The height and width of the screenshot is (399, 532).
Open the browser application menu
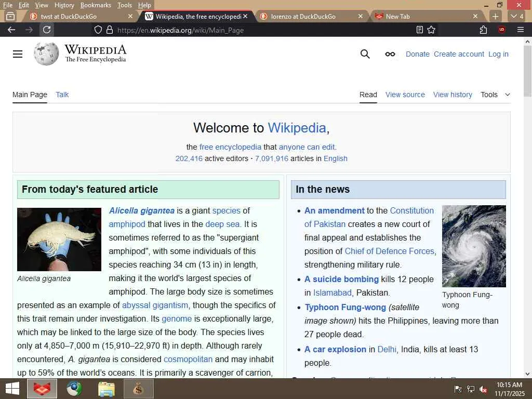[x=521, y=30]
